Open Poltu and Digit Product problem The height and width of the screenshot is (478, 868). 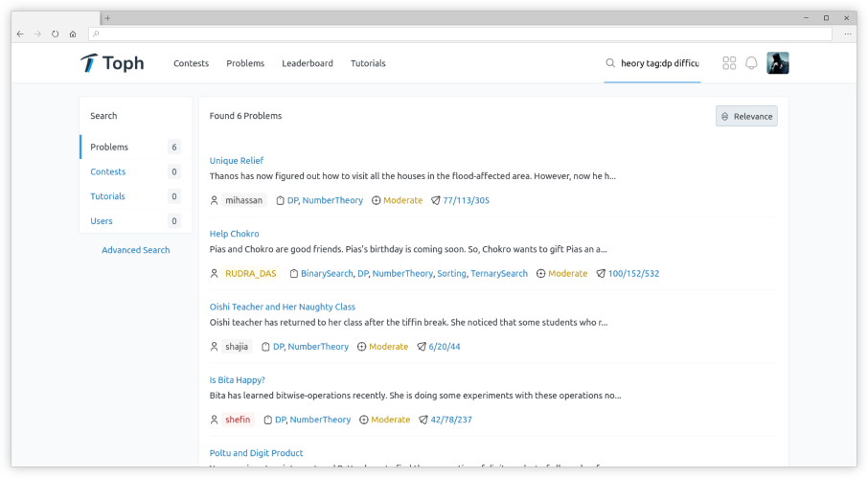[257, 452]
